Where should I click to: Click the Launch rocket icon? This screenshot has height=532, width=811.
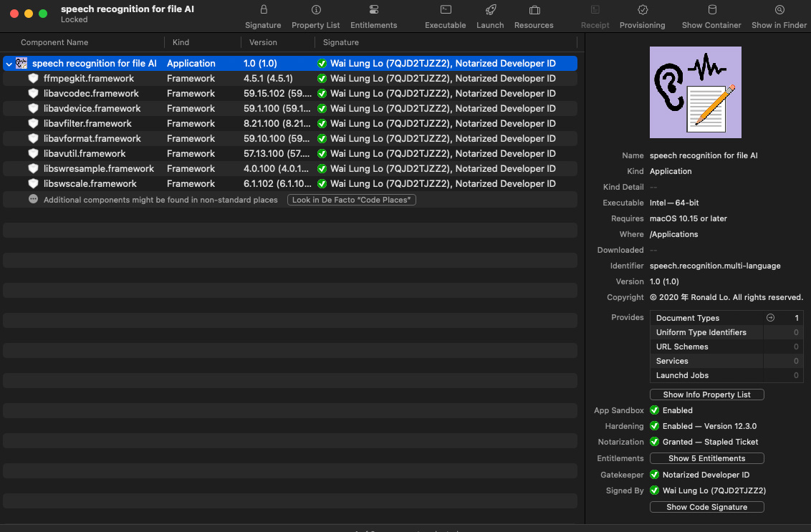(490, 10)
